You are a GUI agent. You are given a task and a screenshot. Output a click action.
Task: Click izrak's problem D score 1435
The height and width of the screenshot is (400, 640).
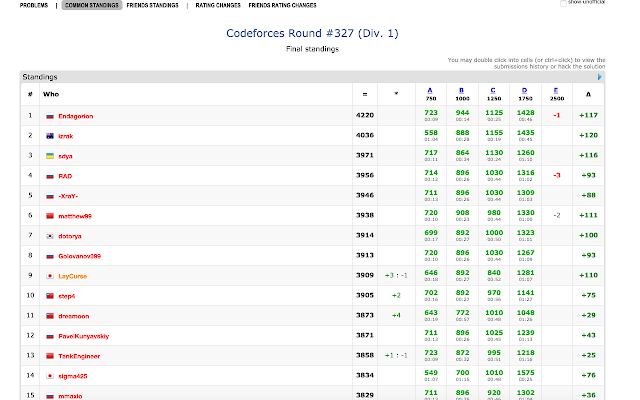[x=525, y=133]
